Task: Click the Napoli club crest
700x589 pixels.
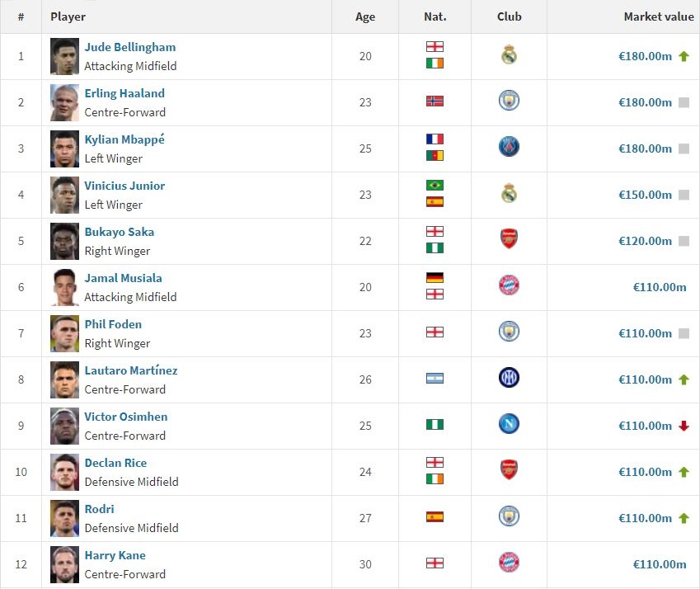Action: pyautogui.click(x=509, y=424)
